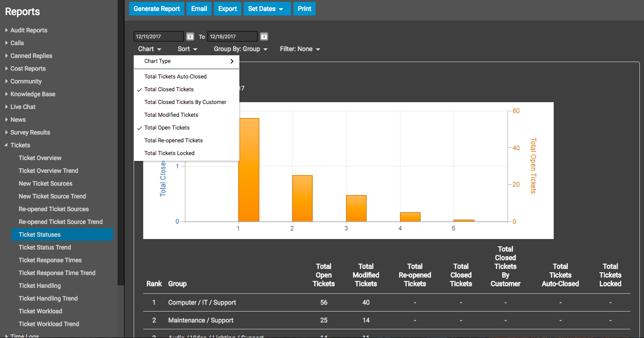Uncheck Total Open Tickets chart option
644x338 pixels.
tap(167, 128)
